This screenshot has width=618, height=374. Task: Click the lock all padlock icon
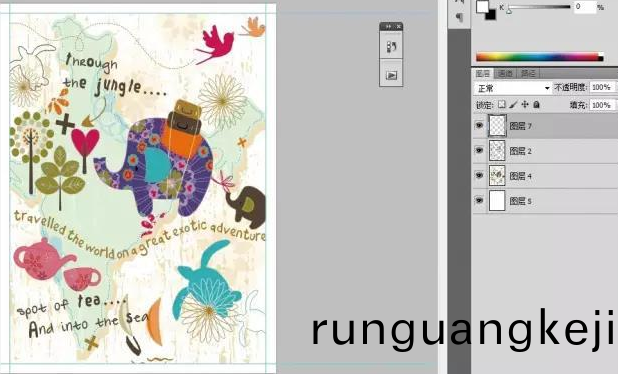pyautogui.click(x=536, y=104)
